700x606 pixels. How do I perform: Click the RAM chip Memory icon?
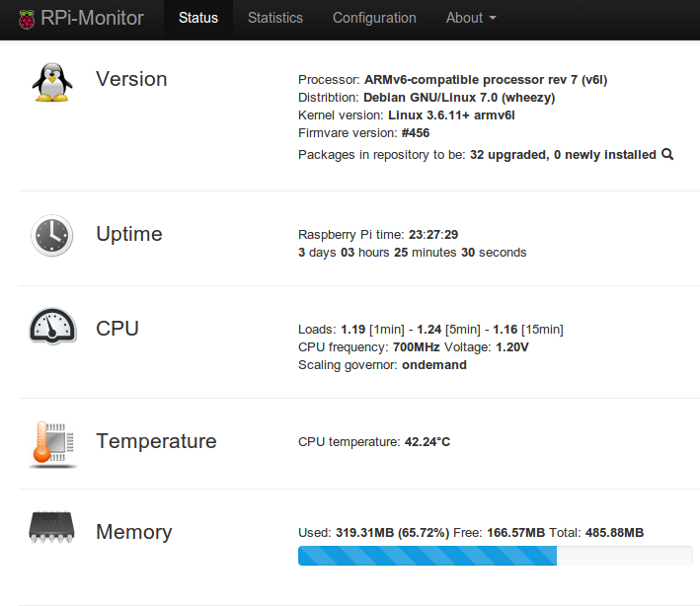pos(51,527)
